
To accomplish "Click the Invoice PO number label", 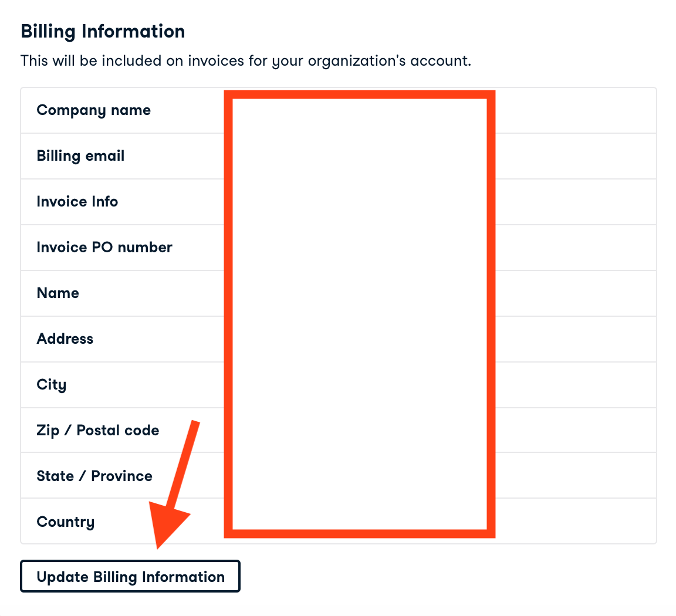I will tap(104, 248).
